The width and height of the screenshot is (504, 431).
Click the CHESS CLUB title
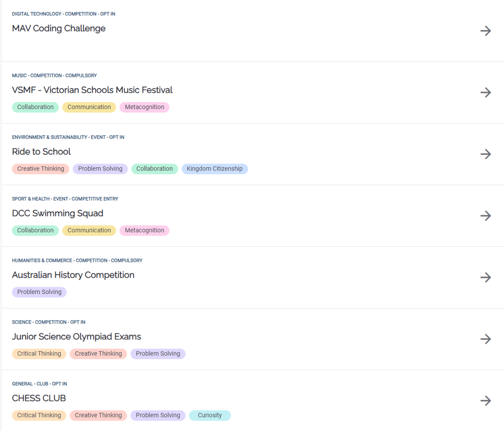pos(39,398)
